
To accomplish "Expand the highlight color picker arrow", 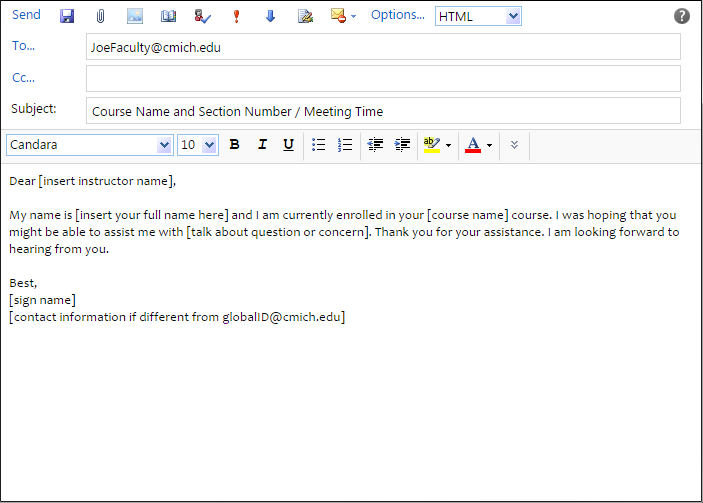I will tap(448, 145).
